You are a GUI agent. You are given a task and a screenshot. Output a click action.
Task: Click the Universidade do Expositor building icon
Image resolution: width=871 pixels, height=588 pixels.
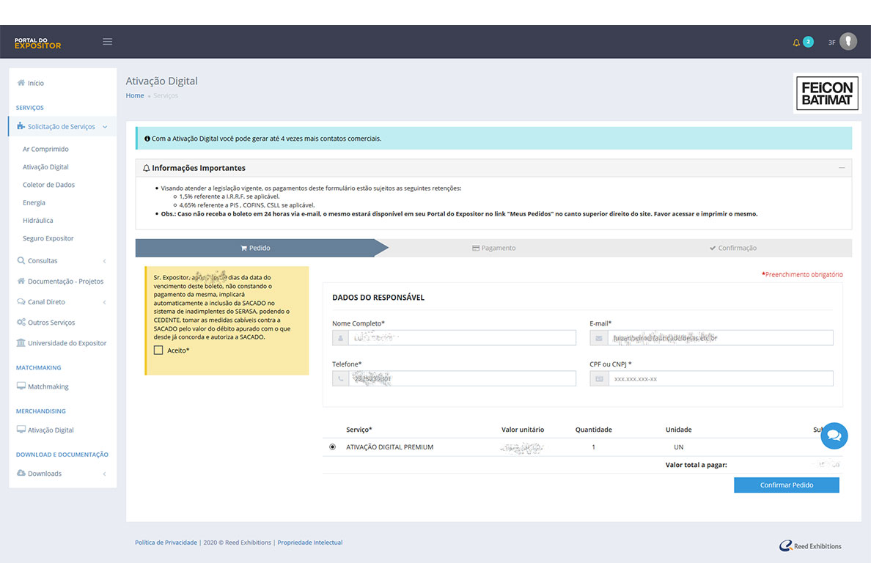click(x=21, y=342)
